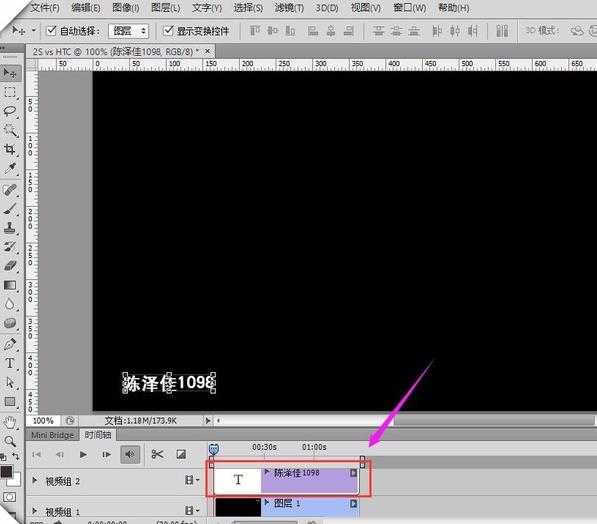
Task: Expand the 视频组 1 track
Action: [35, 510]
